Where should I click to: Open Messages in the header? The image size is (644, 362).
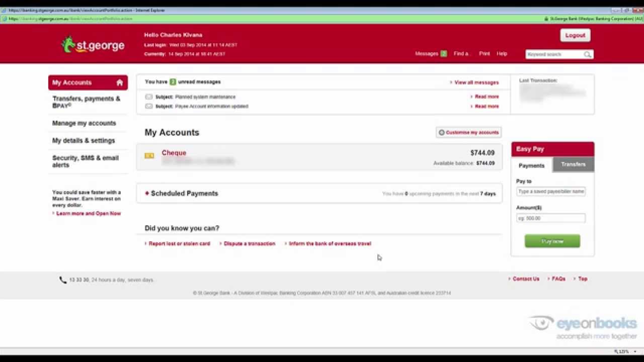coord(427,54)
